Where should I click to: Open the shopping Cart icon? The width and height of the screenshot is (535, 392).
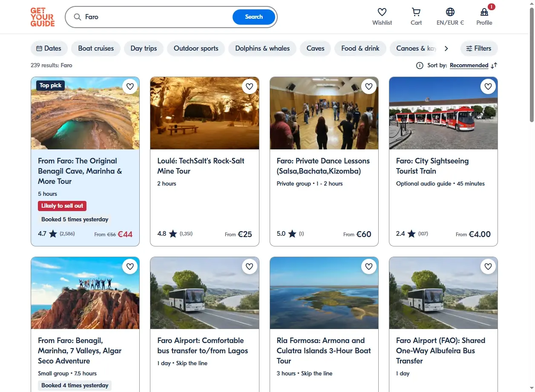(x=416, y=12)
